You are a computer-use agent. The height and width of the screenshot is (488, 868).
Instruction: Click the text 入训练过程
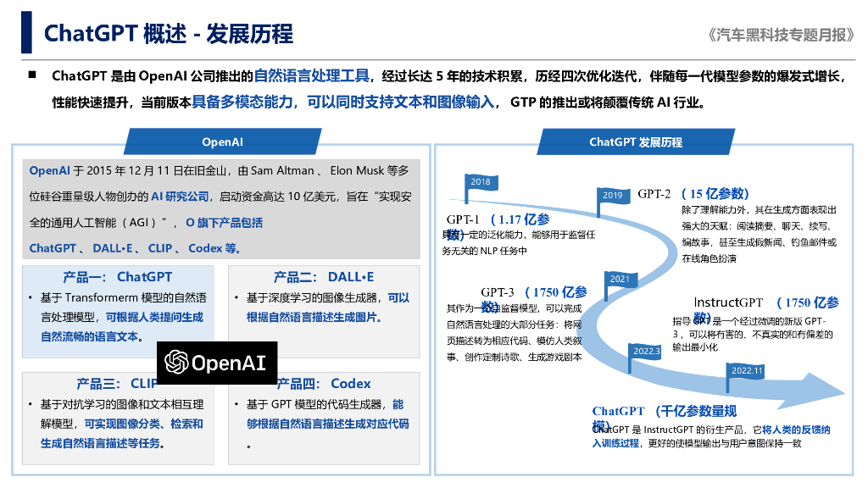pyautogui.click(x=615, y=443)
